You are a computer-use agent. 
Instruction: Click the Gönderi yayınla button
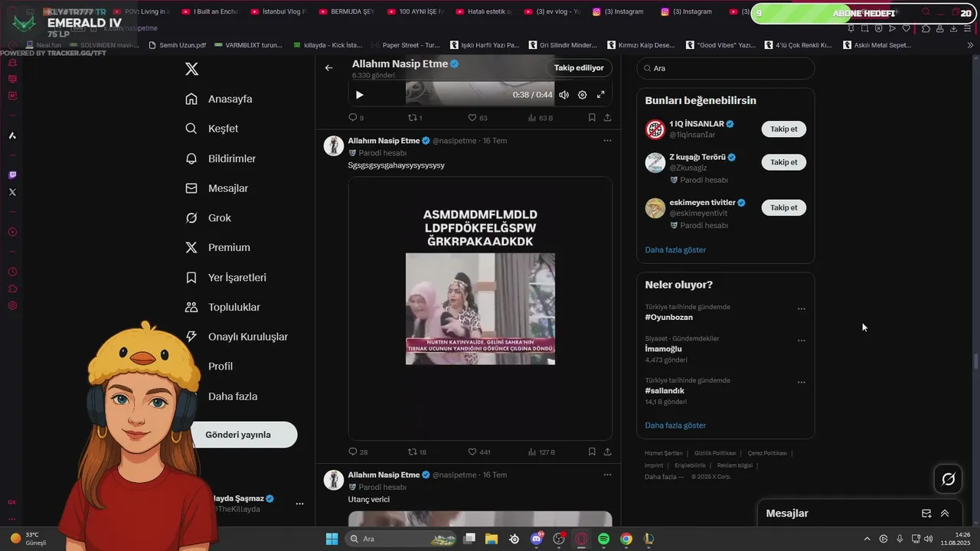click(x=238, y=435)
